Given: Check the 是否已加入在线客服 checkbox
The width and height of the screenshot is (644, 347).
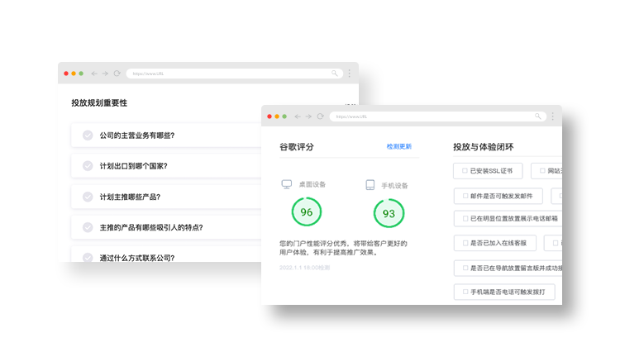Looking at the screenshot, I should (x=465, y=243).
